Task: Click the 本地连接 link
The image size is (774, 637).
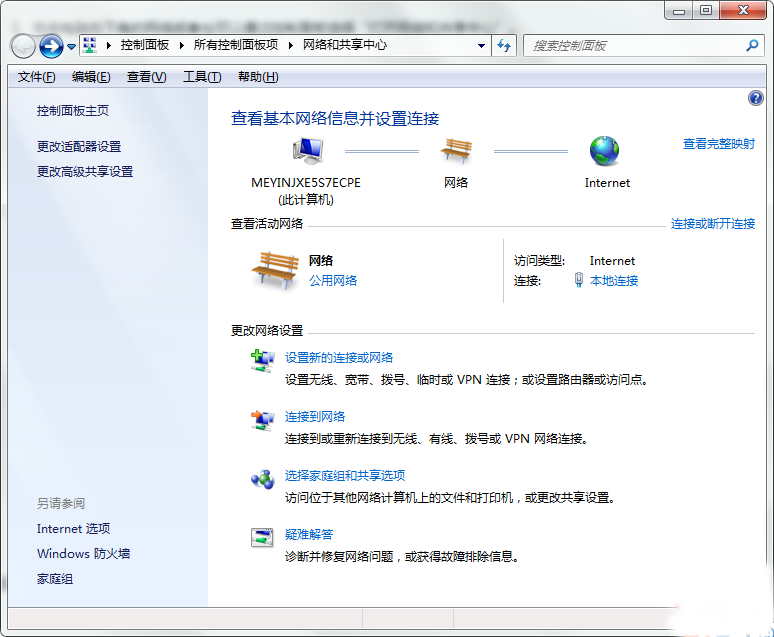Action: pos(614,281)
